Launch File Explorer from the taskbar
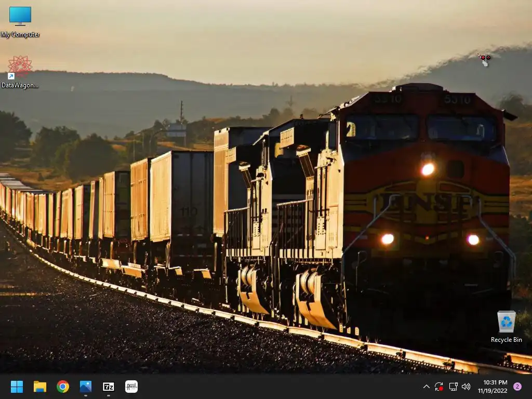This screenshot has height=399, width=532. coord(39,387)
